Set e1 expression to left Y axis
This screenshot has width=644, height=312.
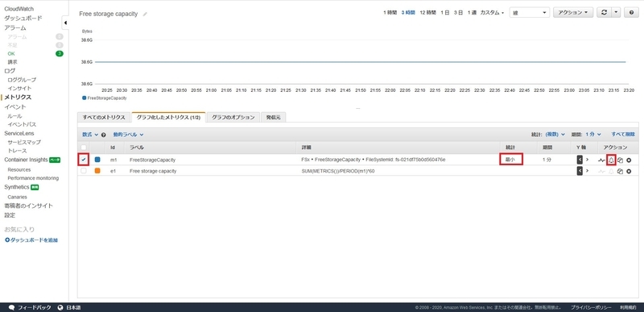click(580, 171)
